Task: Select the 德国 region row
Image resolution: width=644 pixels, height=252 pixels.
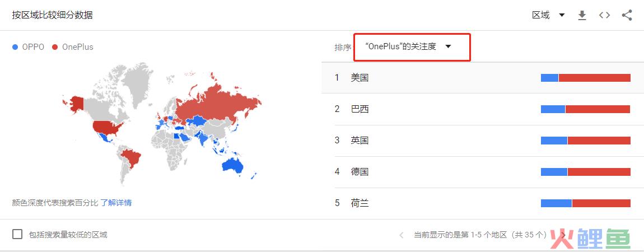Action: [360, 172]
